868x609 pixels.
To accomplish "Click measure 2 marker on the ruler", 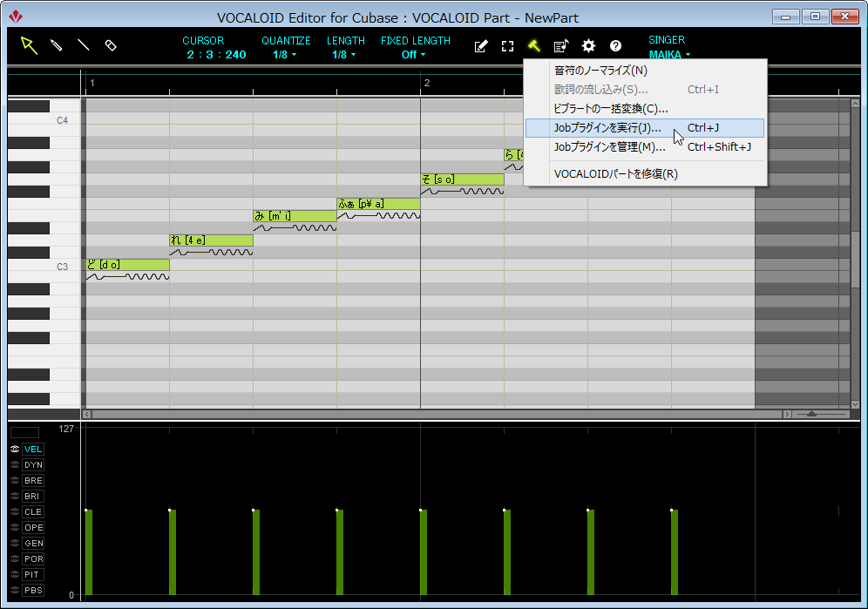I will point(426,83).
